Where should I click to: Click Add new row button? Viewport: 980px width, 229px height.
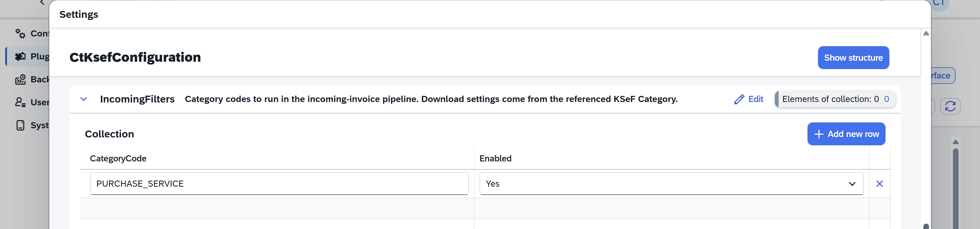click(x=846, y=134)
